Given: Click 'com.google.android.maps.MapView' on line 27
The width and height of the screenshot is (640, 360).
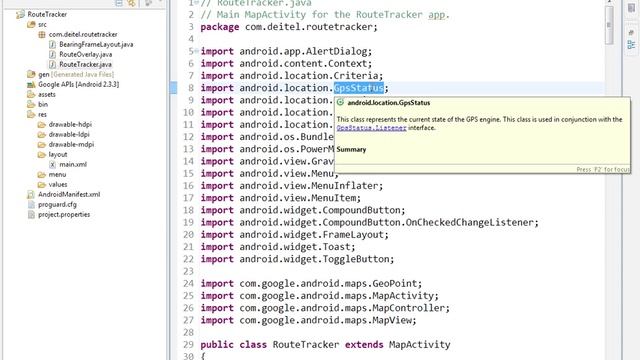Looking at the screenshot, I should [x=325, y=320].
